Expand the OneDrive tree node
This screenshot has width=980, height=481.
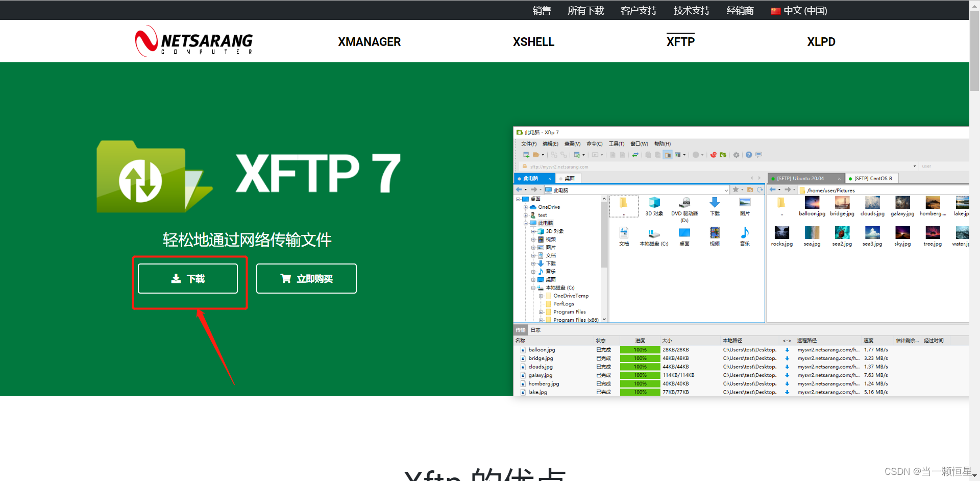click(526, 207)
